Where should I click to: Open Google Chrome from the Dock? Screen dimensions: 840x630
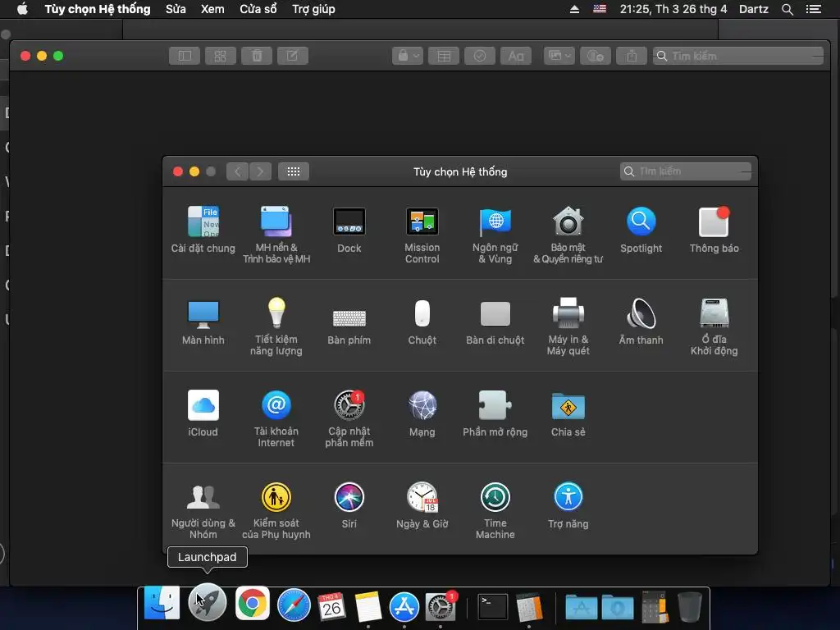[x=252, y=604]
